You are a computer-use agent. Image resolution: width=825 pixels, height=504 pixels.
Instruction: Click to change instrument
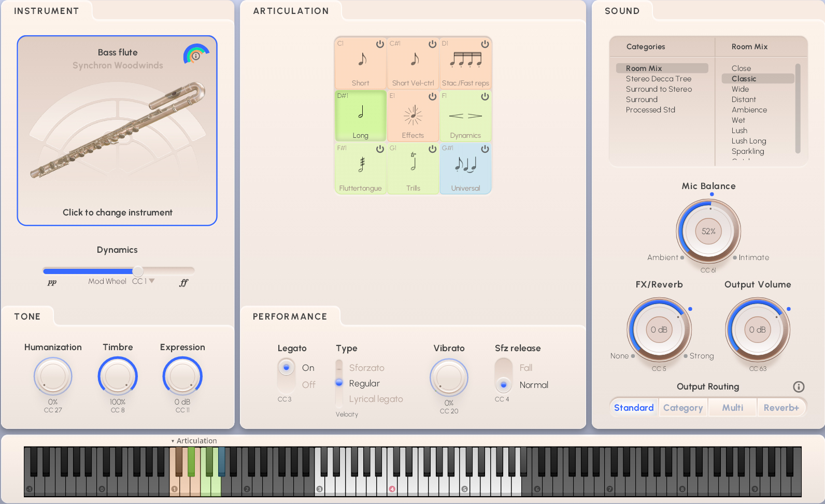(118, 212)
